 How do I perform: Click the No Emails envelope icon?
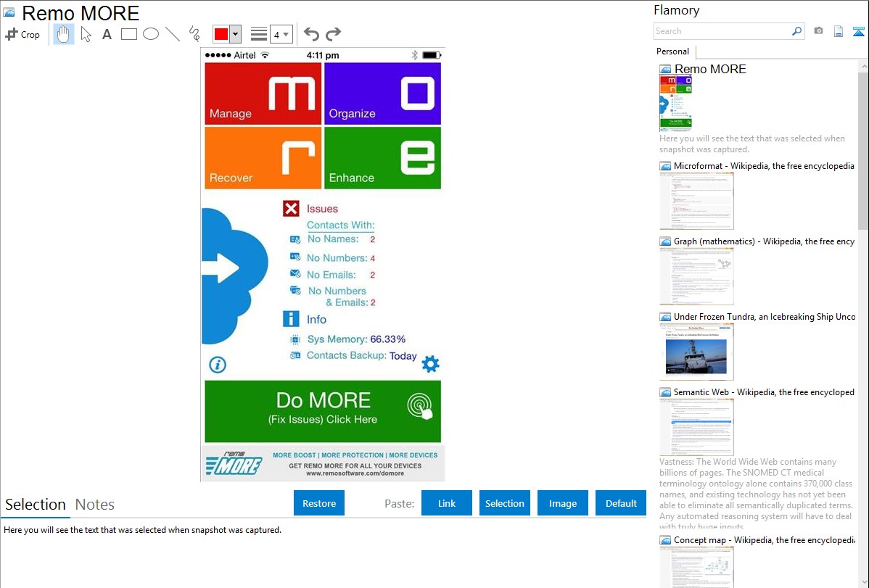295,274
